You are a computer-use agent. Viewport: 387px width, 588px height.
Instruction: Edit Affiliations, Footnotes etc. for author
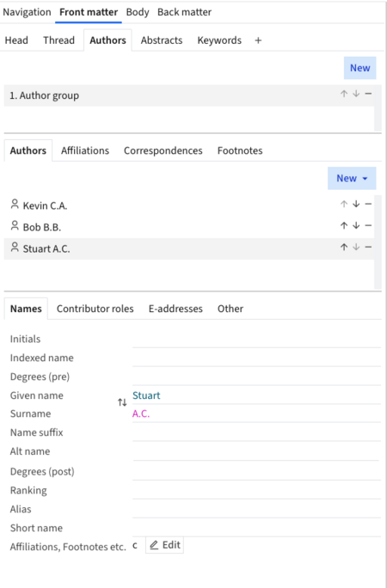pyautogui.click(x=164, y=545)
